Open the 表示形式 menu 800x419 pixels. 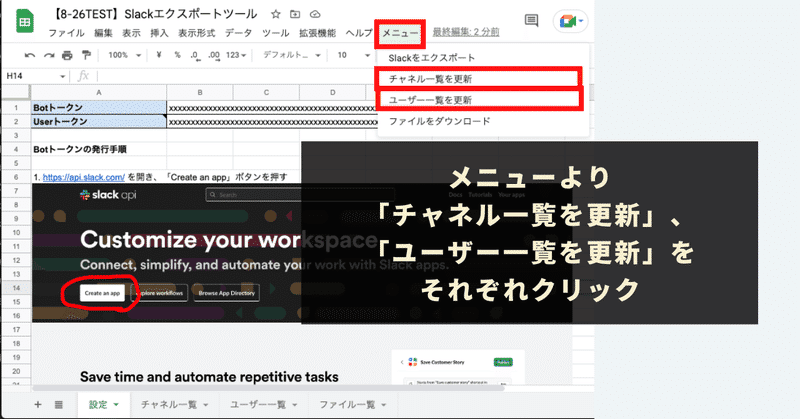click(196, 33)
